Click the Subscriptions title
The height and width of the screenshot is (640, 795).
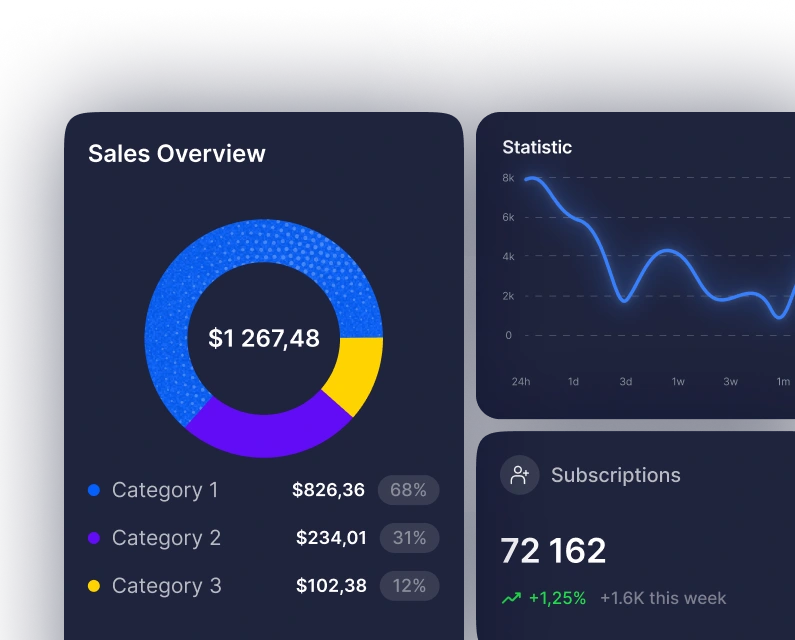click(x=616, y=476)
